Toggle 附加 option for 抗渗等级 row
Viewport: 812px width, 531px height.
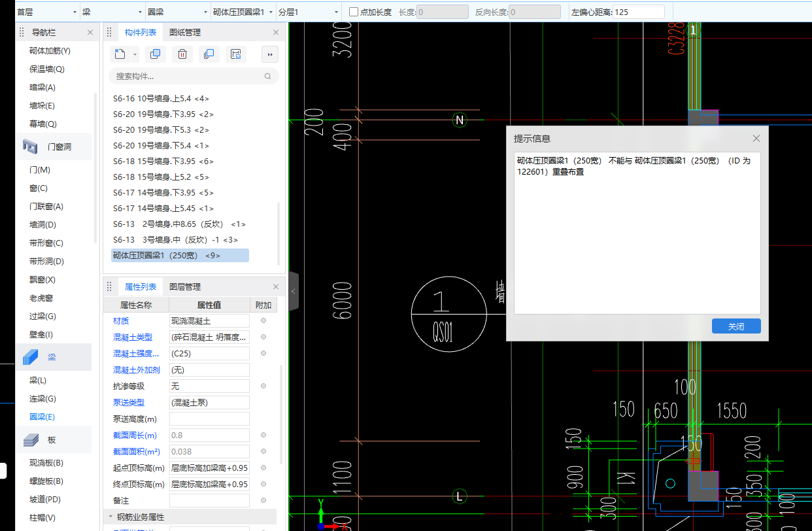pos(263,386)
